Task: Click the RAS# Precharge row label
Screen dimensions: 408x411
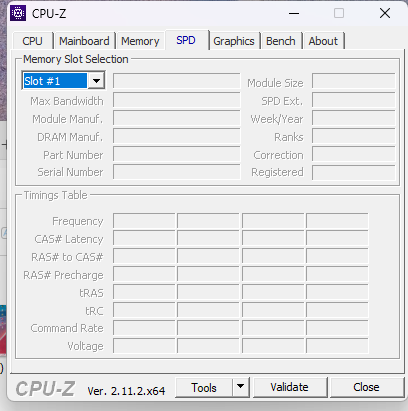Action: pos(63,275)
